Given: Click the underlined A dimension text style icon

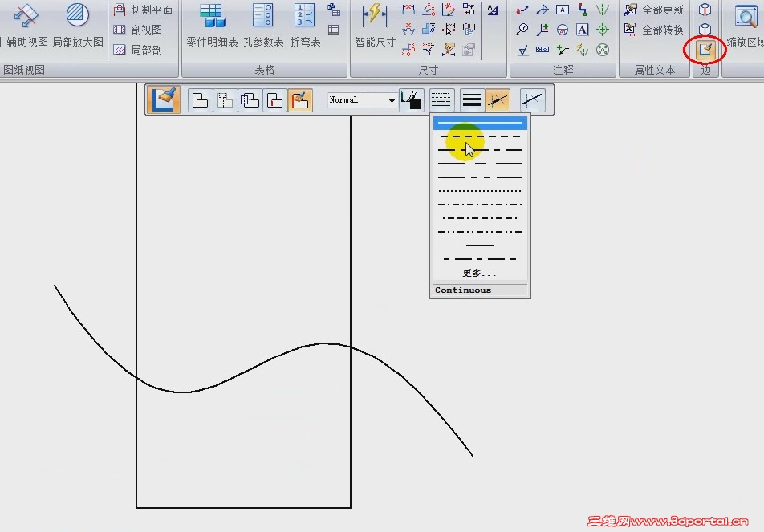Looking at the screenshot, I should 493,10.
